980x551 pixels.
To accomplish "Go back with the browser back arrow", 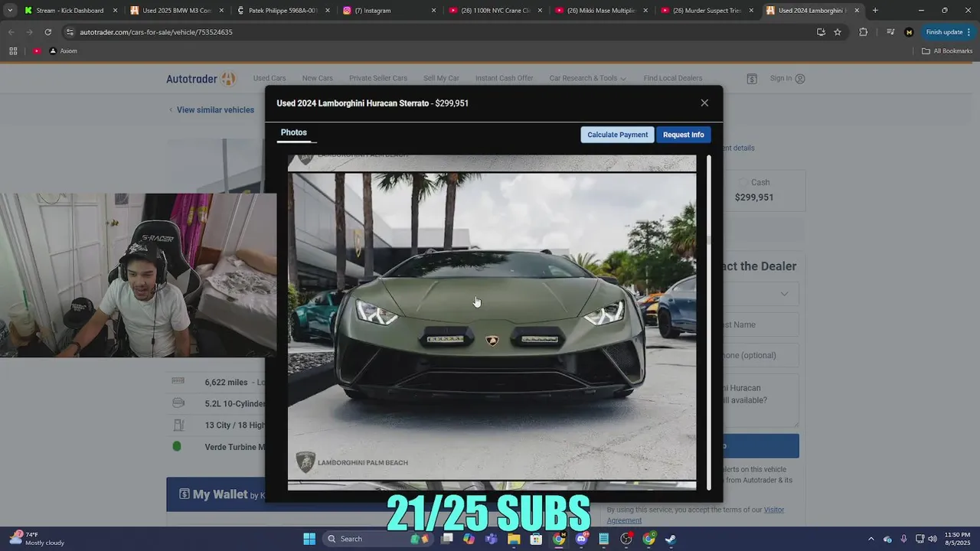I will click(11, 32).
